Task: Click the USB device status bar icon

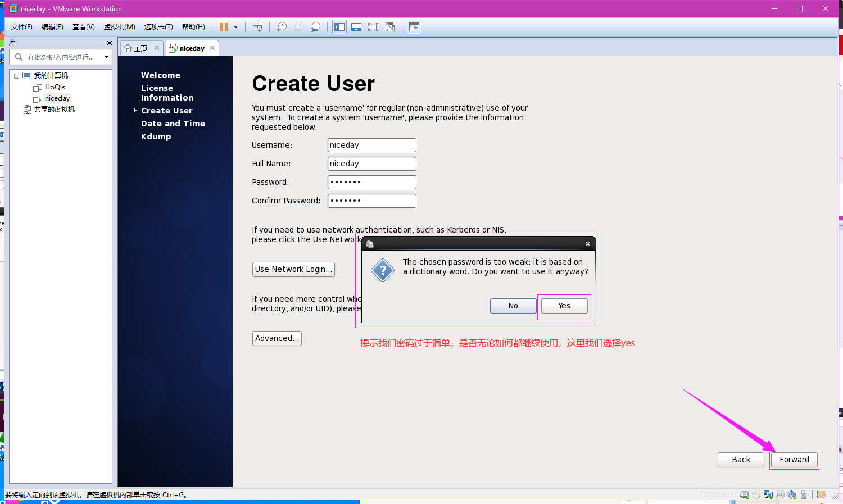Action: (x=804, y=494)
